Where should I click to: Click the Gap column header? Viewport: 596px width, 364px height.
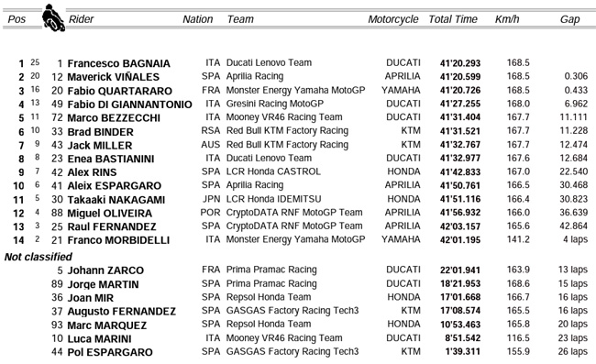click(x=569, y=20)
